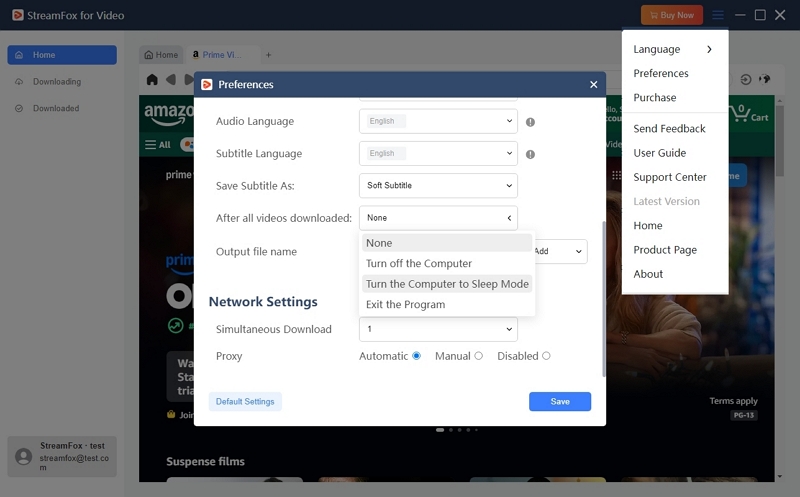Viewport: 800px width, 497px height.
Task: Click the 'Terms apply' text
Action: 733,401
